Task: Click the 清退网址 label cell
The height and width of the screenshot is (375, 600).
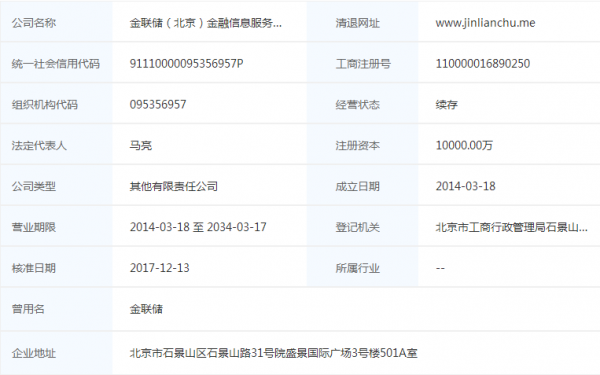Action: point(362,23)
